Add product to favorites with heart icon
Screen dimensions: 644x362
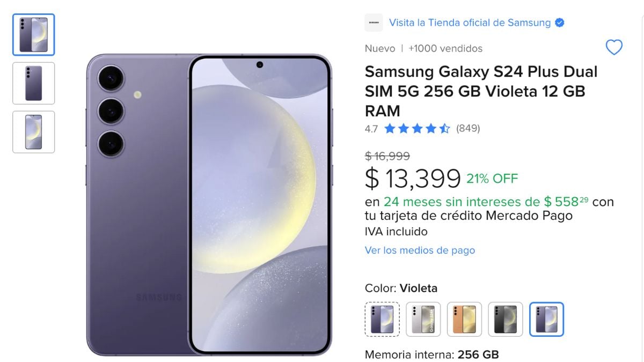pos(614,48)
